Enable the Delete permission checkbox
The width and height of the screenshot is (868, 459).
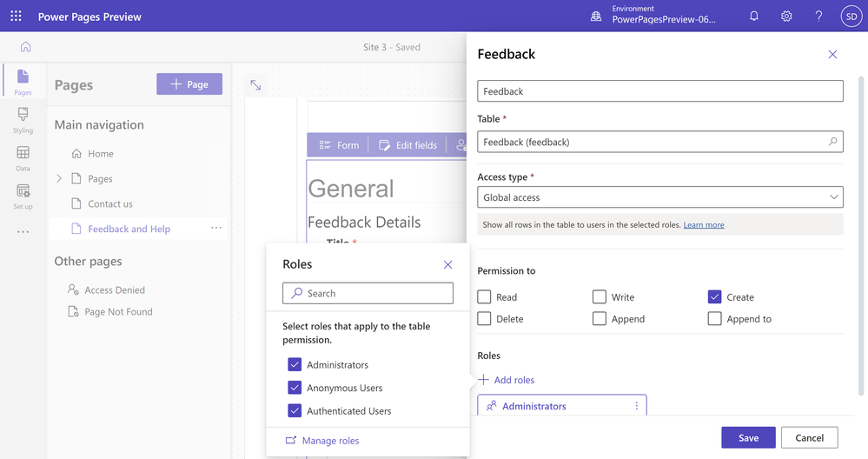[x=484, y=318]
